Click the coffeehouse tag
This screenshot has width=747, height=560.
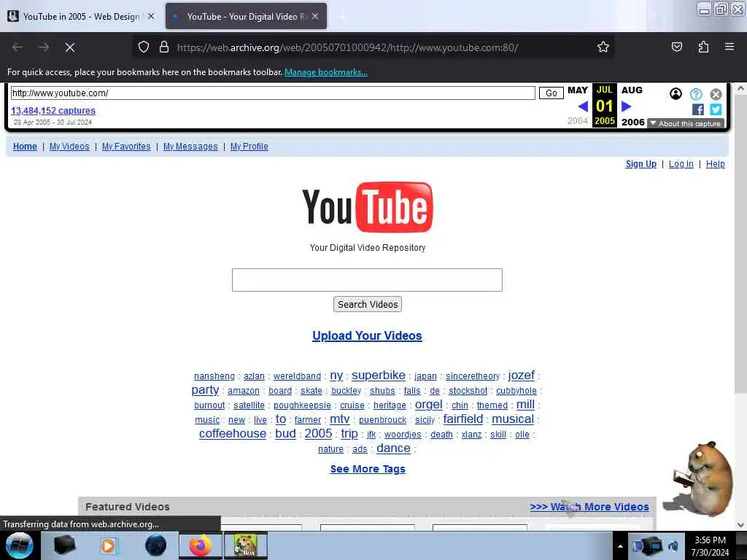click(233, 433)
